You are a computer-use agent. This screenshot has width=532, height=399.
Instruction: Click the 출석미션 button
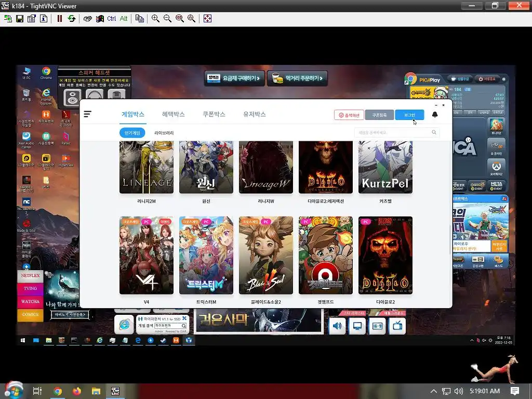[349, 115]
